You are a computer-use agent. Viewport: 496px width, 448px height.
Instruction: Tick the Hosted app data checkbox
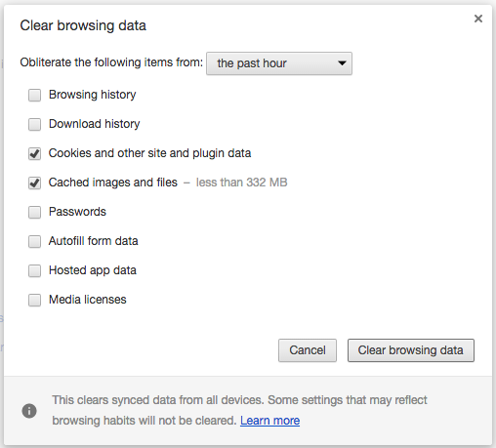click(x=34, y=270)
